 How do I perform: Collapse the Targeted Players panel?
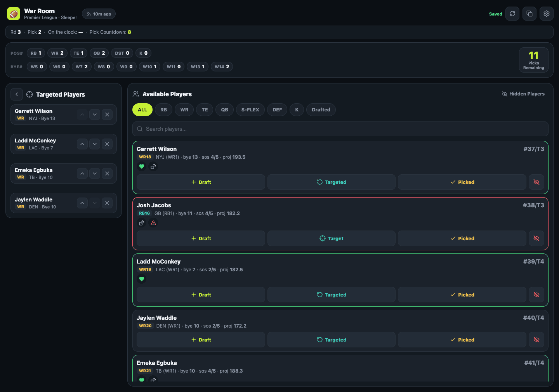tap(17, 94)
